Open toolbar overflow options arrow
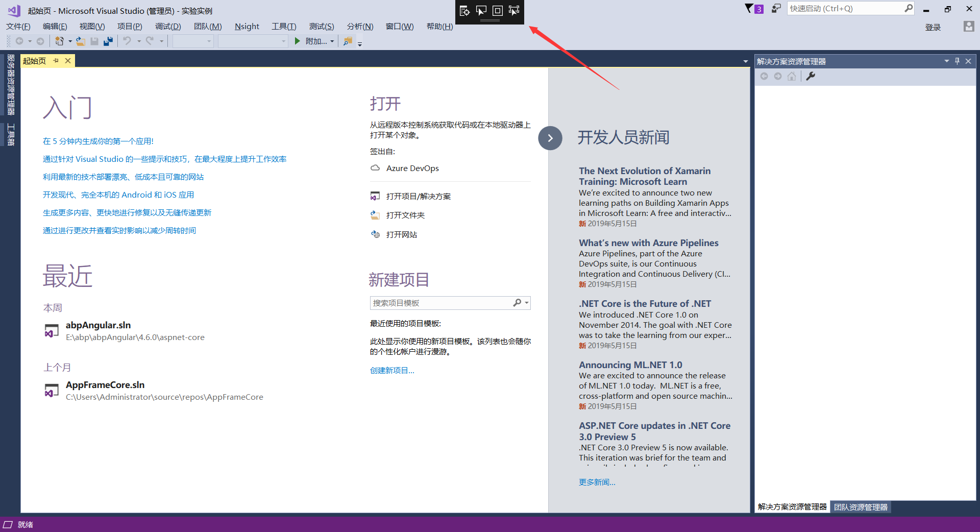Viewport: 980px width, 532px height. tap(360, 44)
